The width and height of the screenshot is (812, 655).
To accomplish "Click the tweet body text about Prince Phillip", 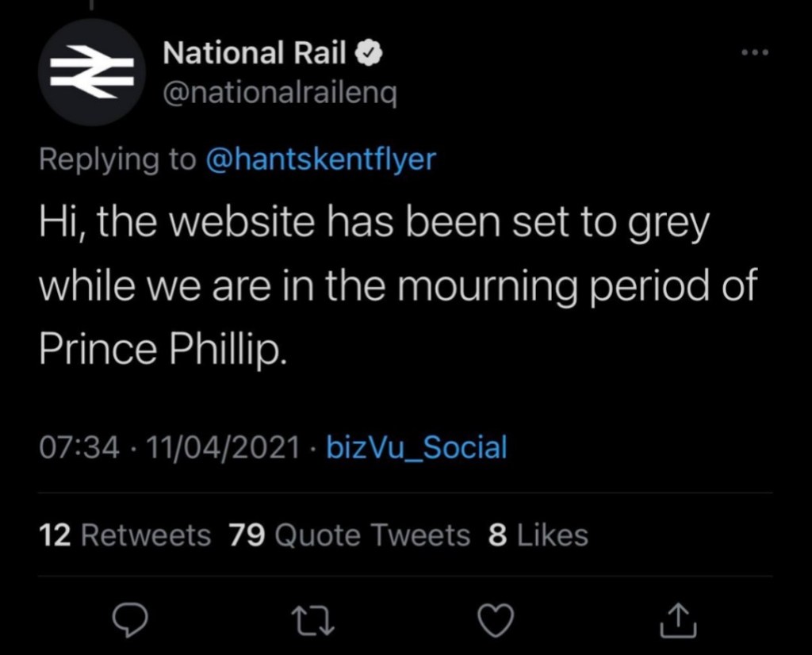I will (396, 287).
